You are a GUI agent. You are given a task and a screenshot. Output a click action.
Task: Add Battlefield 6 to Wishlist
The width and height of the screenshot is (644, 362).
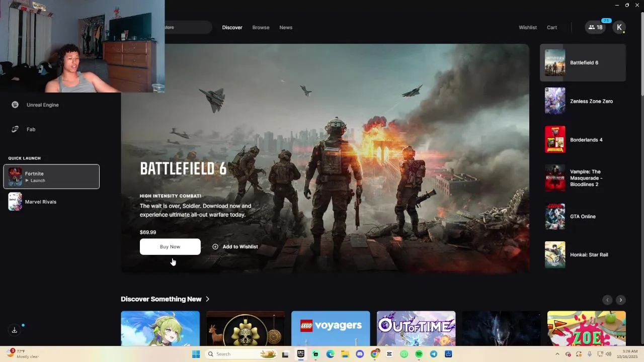click(235, 246)
